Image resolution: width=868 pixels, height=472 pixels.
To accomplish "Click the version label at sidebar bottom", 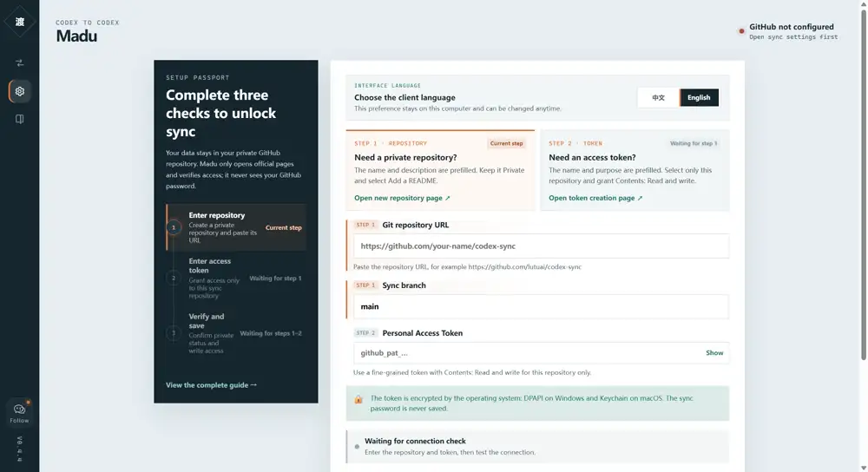I will [x=19, y=449].
